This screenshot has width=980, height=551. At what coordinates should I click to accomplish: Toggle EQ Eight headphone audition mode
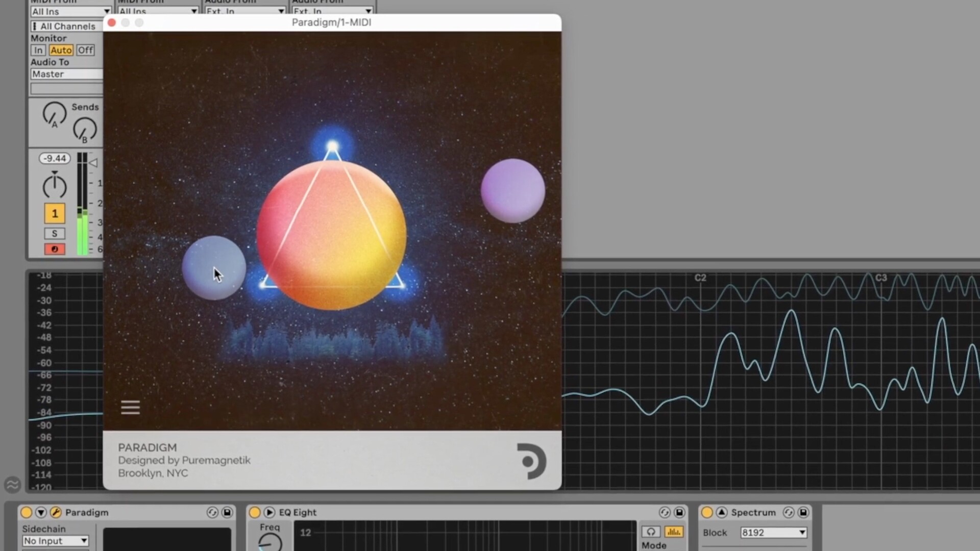(651, 532)
